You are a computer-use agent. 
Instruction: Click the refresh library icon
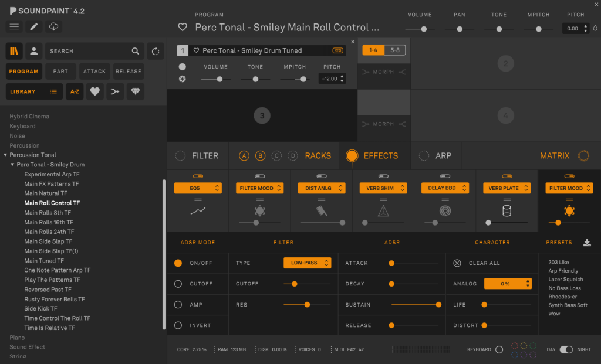[x=155, y=51]
